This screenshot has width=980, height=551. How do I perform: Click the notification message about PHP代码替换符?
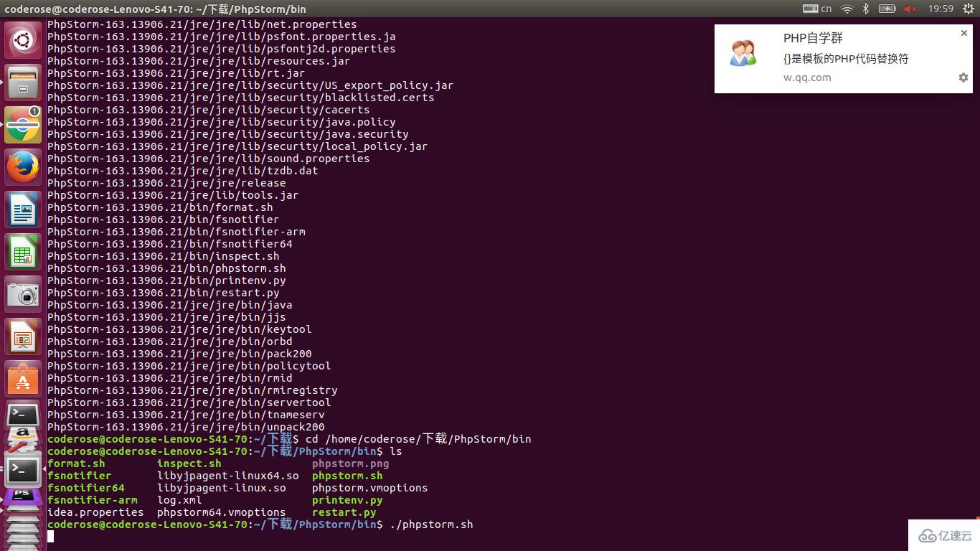[846, 59]
